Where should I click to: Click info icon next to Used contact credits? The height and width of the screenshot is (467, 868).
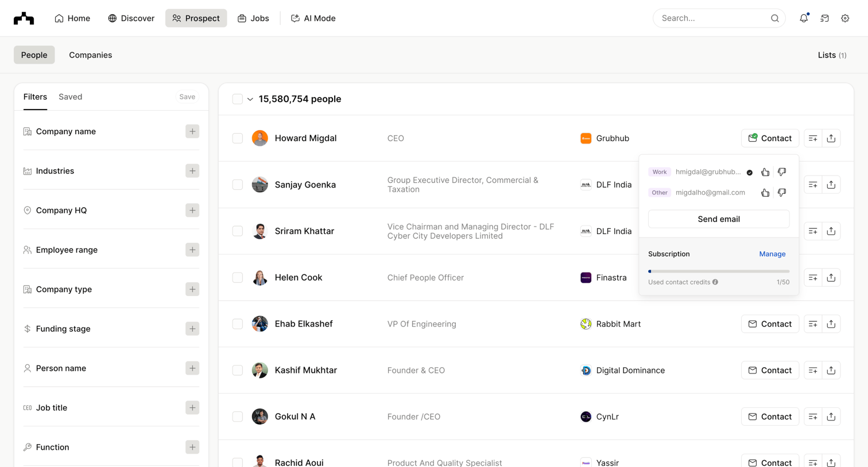tap(715, 282)
